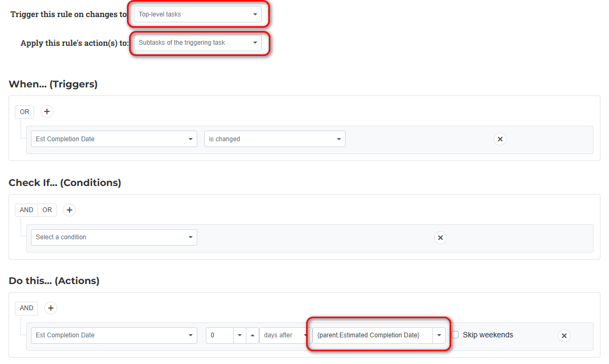Select the OR toggle in Conditions
Viewport: 609px width, 364px height.
pos(47,210)
